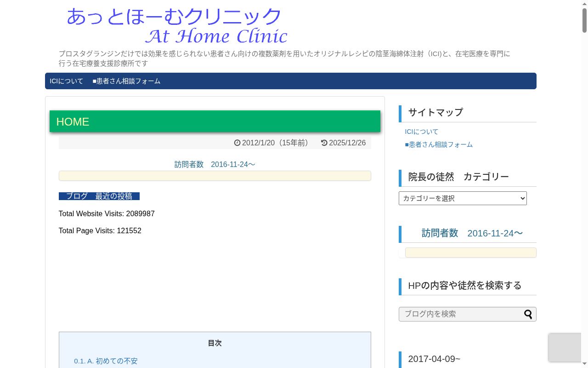Click the 院長の徒然 カテゴリー heading
The image size is (588, 368).
point(458,177)
